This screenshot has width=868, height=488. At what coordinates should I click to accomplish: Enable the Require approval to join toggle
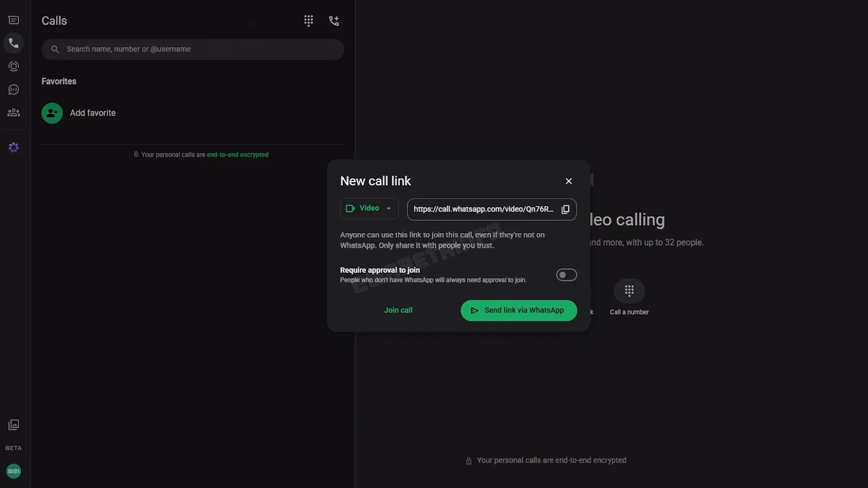click(x=566, y=275)
